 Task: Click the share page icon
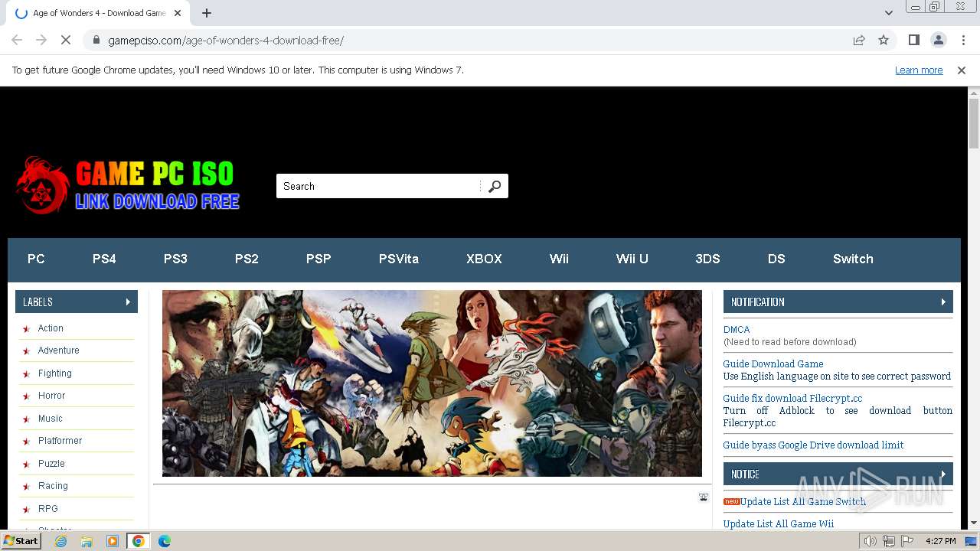(x=859, y=40)
